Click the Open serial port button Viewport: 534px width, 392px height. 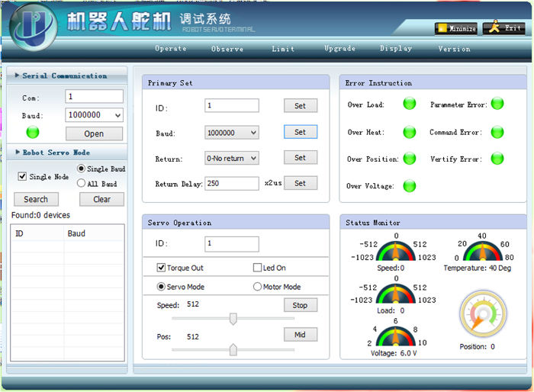(x=94, y=133)
